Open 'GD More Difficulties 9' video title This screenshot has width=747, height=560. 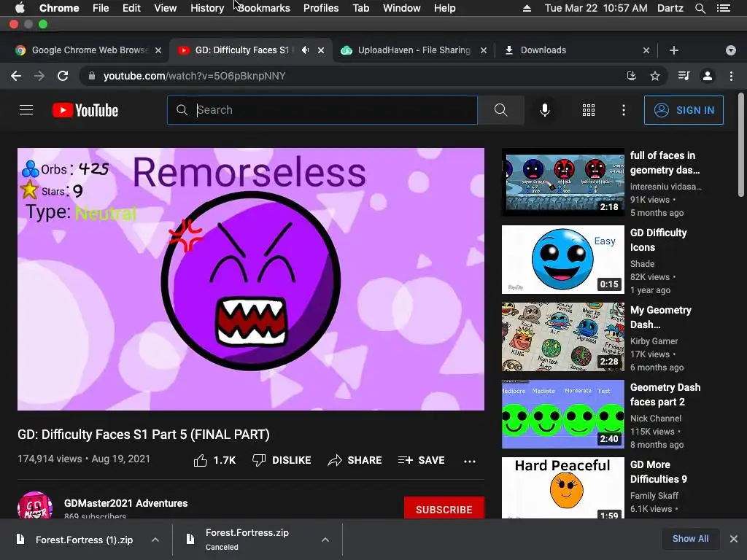pyautogui.click(x=659, y=472)
